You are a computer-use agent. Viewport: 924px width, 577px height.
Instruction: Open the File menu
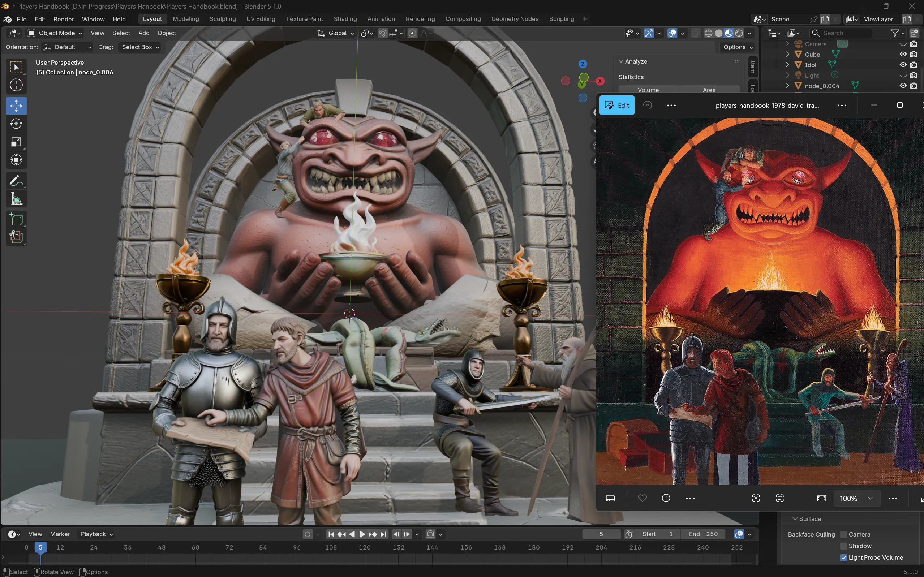[x=21, y=19]
